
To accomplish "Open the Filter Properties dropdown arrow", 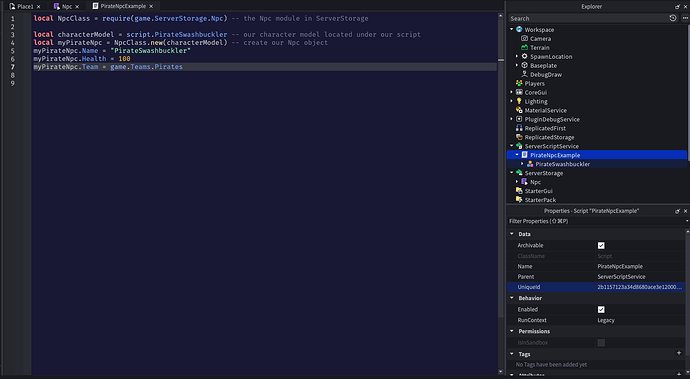I will 687,221.
